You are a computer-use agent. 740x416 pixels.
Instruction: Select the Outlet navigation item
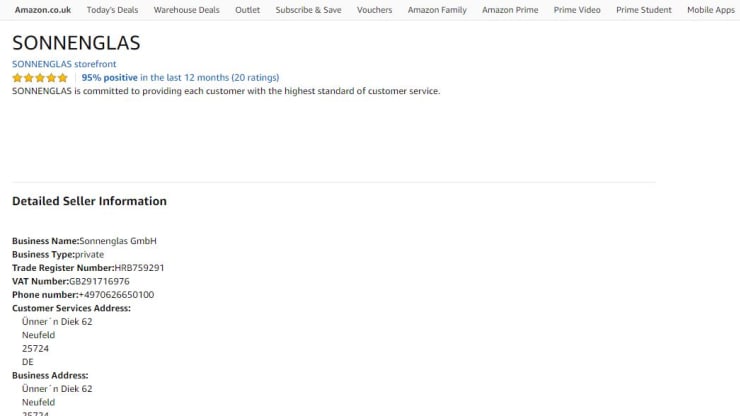click(247, 10)
